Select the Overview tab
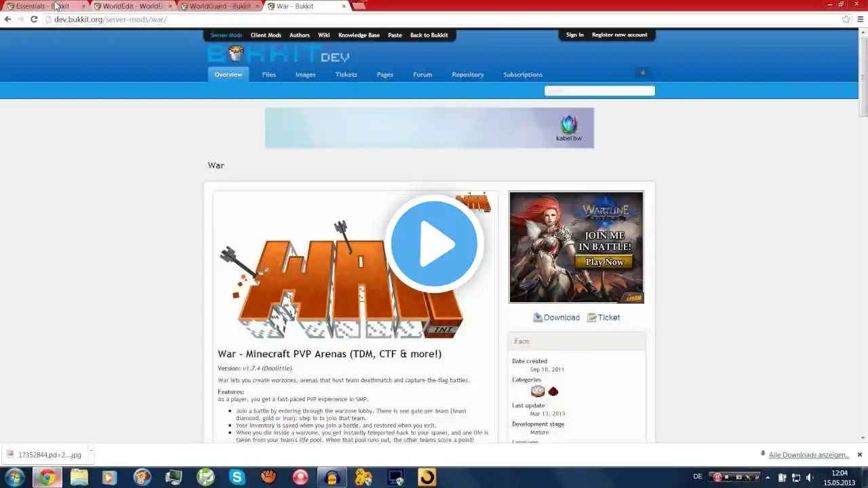Image resolution: width=868 pixels, height=488 pixels. (x=229, y=75)
